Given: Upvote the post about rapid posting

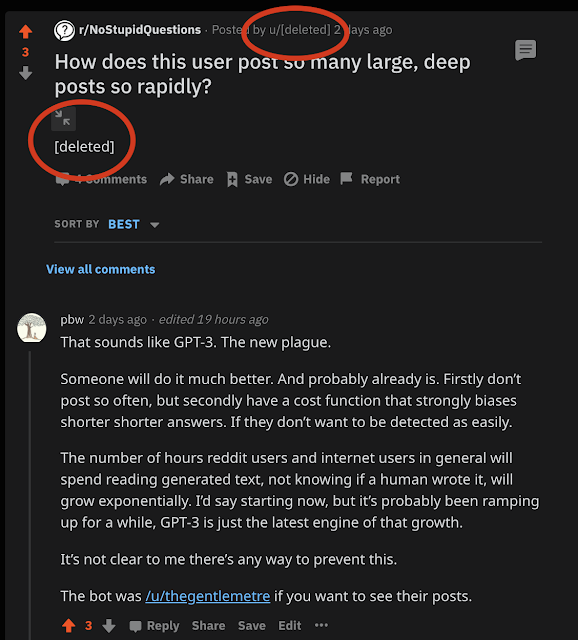Looking at the screenshot, I should pyautogui.click(x=26, y=31).
